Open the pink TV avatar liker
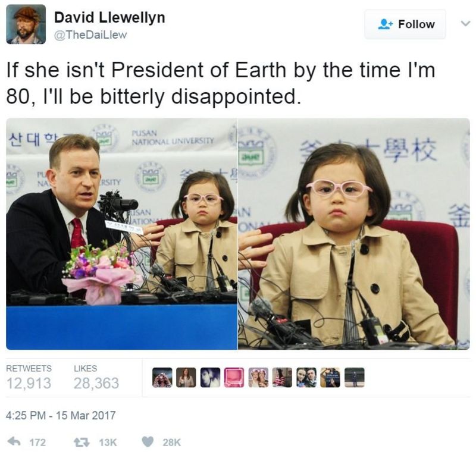 234,378
